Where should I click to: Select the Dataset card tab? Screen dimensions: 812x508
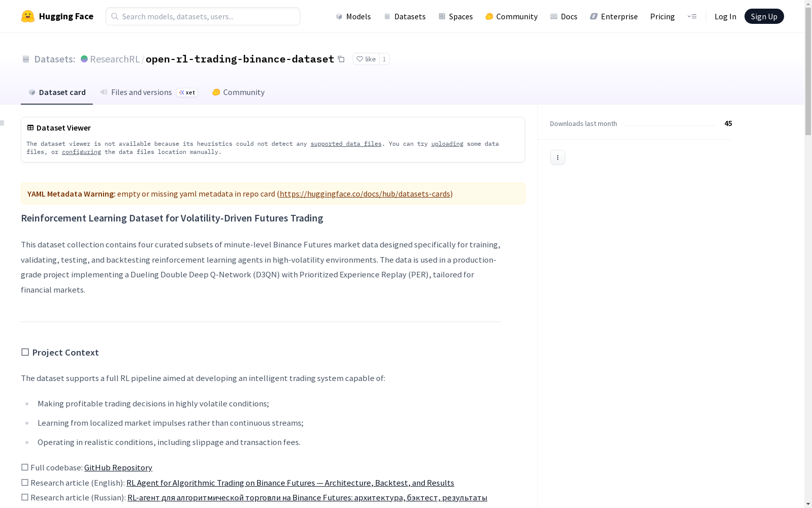57,92
